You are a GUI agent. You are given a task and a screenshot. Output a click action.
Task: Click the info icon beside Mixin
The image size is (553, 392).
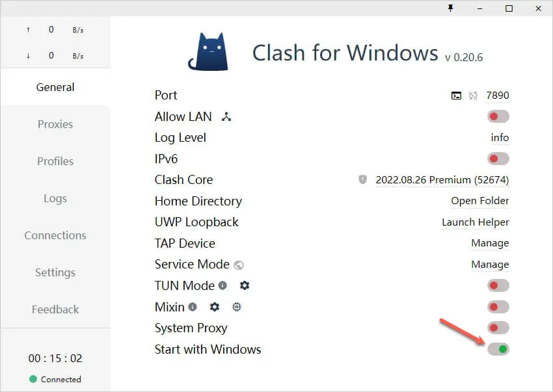[x=193, y=306]
